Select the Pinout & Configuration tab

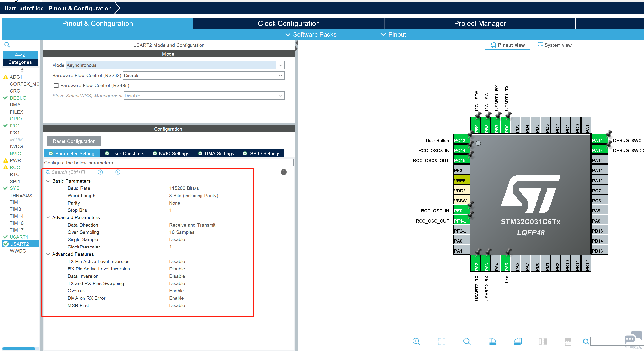tap(97, 23)
